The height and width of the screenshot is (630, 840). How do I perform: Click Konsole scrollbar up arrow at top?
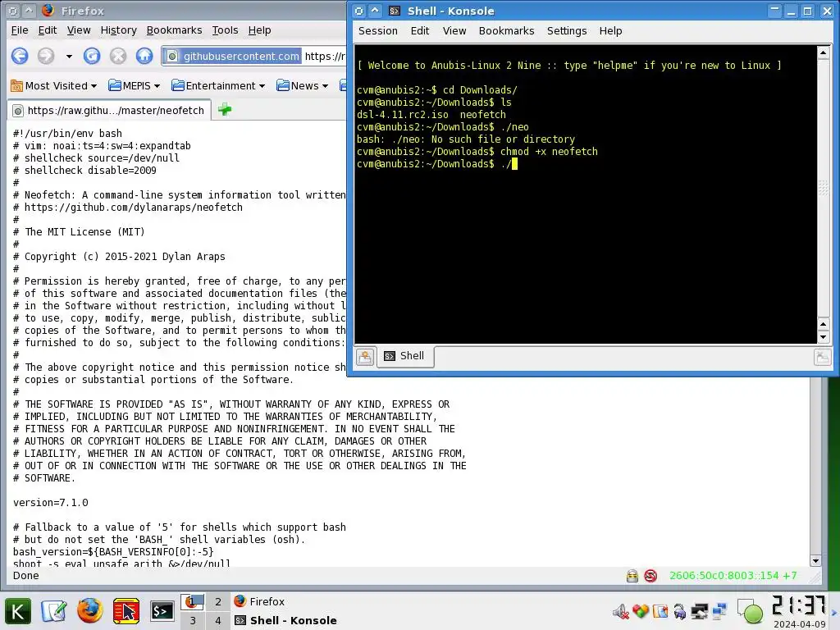pyautogui.click(x=824, y=52)
